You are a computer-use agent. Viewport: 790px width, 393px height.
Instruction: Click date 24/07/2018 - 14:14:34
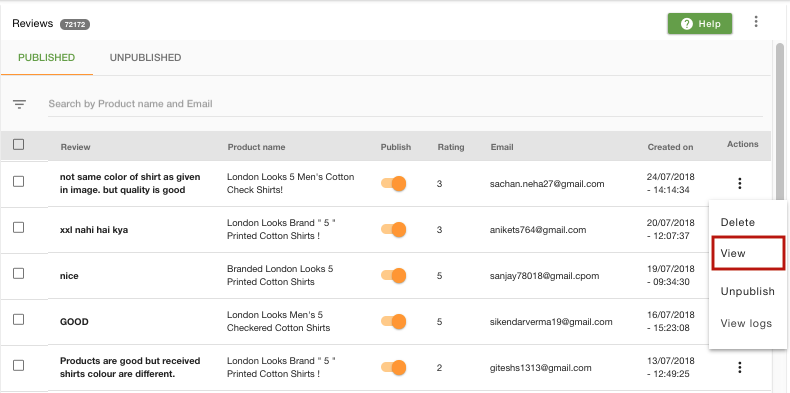[671, 183]
